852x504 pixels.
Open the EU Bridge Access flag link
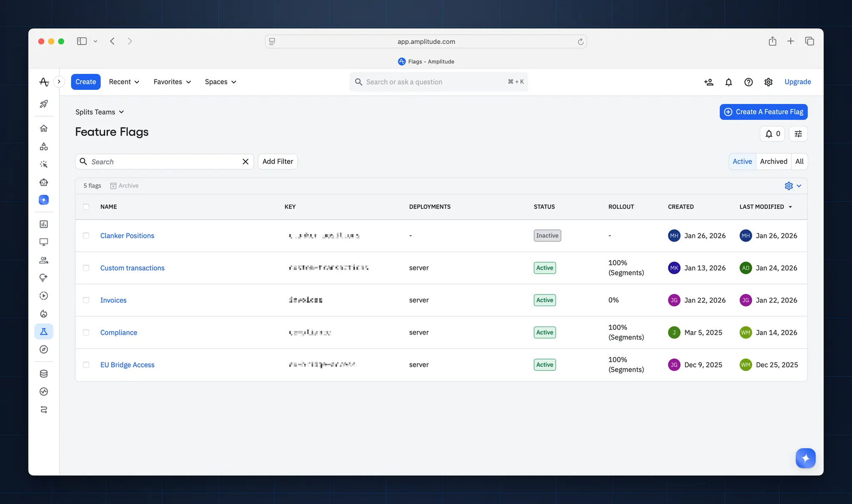[127, 365]
